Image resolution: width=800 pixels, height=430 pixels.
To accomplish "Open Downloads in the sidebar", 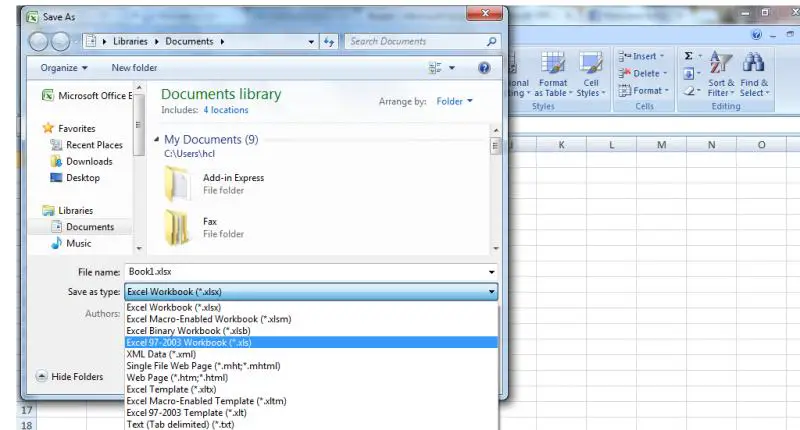I will click(81, 161).
